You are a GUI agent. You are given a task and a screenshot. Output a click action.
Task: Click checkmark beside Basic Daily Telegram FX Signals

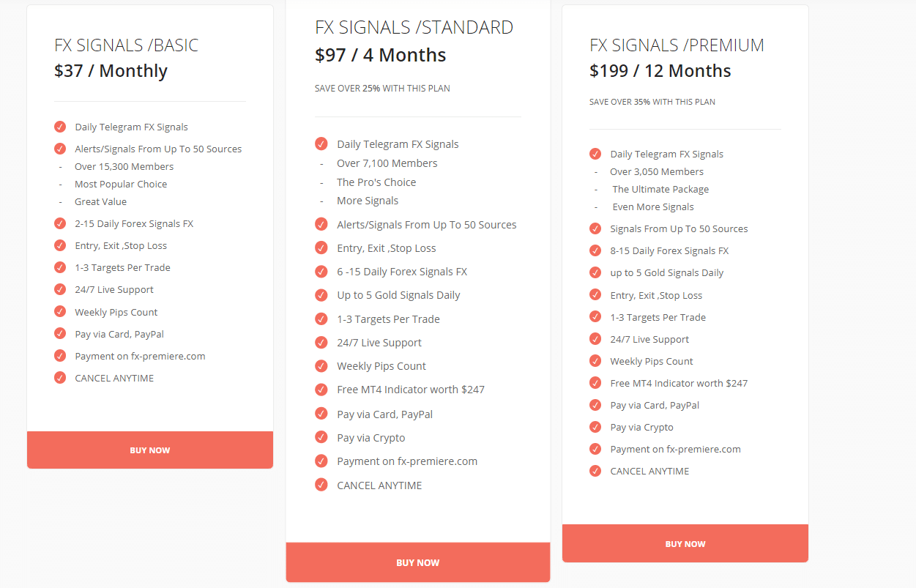[60, 127]
